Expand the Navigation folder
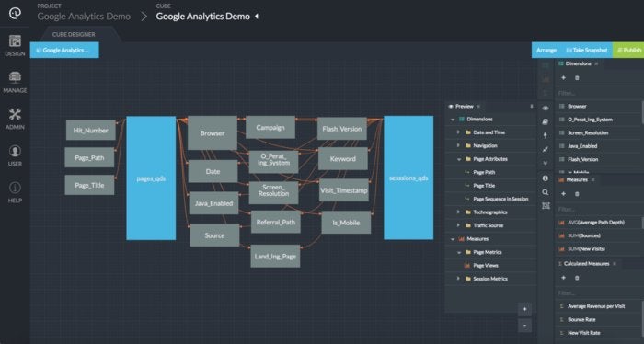This screenshot has height=344, width=644. tap(458, 145)
